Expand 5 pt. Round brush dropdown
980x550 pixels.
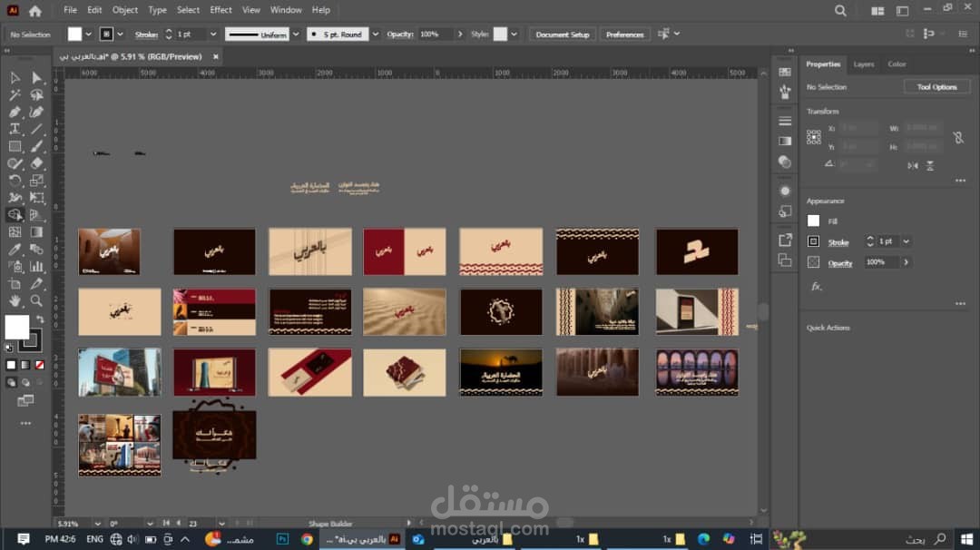click(x=375, y=34)
